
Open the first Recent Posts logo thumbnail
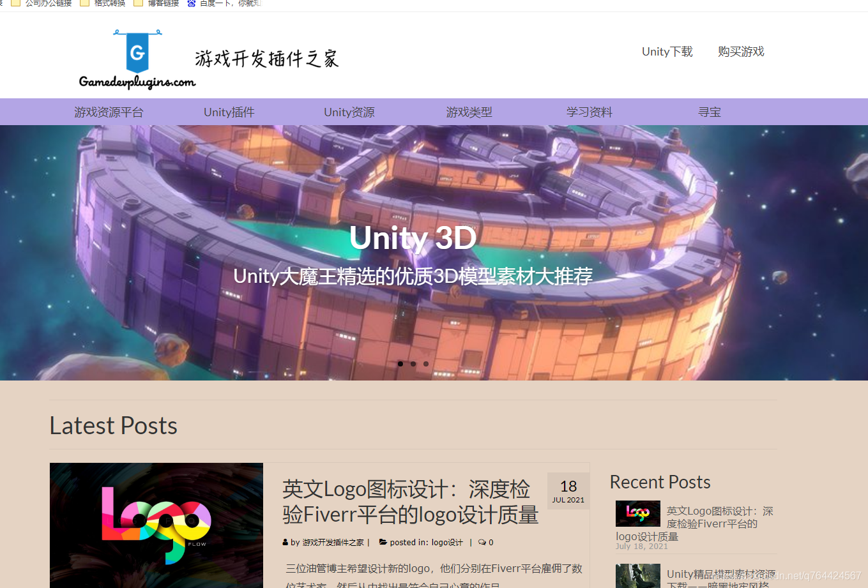point(638,513)
